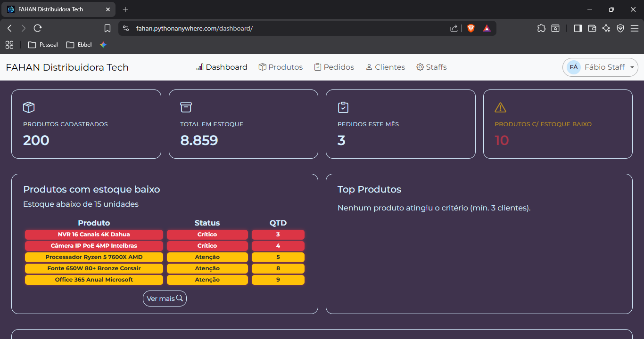Go to the Staffs page
The height and width of the screenshot is (339, 644).
coord(431,67)
